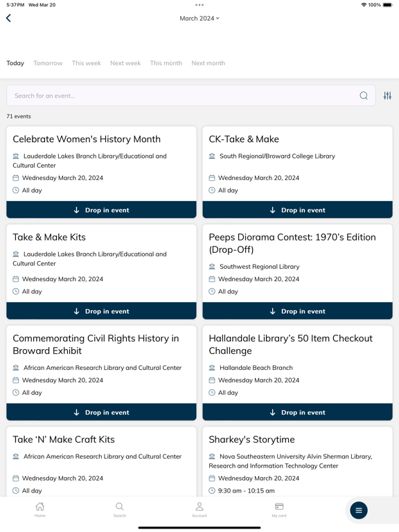Switch to Next month events

click(x=208, y=63)
